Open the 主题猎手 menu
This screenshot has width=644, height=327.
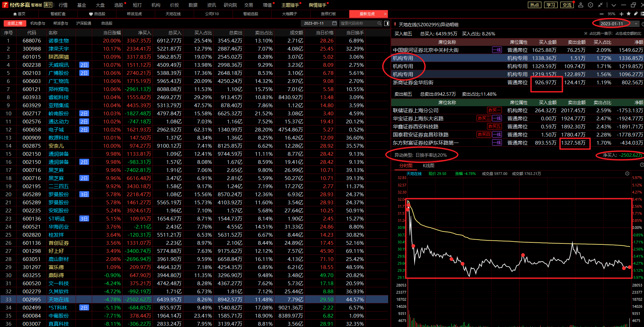[x=290, y=5]
